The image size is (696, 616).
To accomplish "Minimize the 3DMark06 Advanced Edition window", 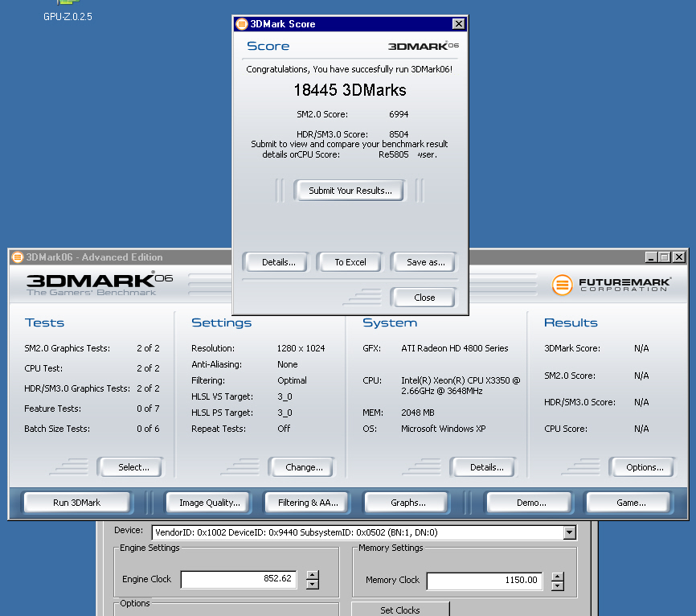I will [x=651, y=257].
